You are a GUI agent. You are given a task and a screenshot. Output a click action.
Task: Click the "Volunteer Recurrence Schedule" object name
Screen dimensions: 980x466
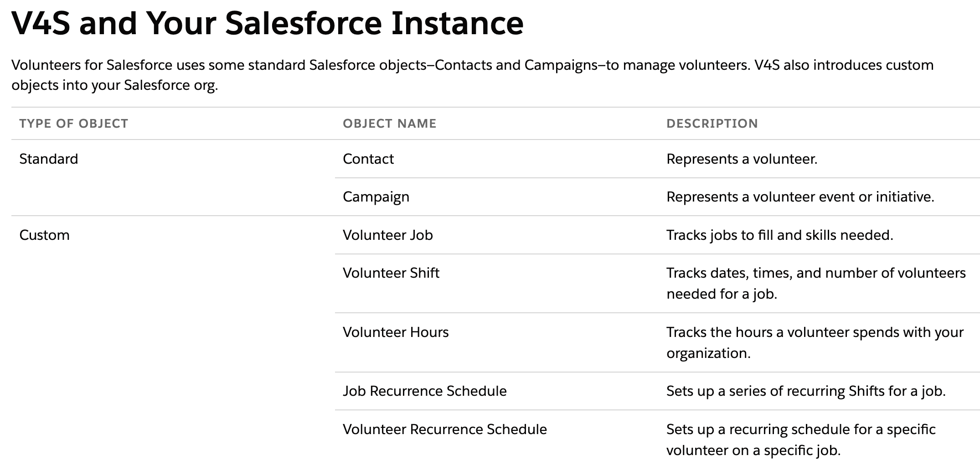[x=444, y=430]
